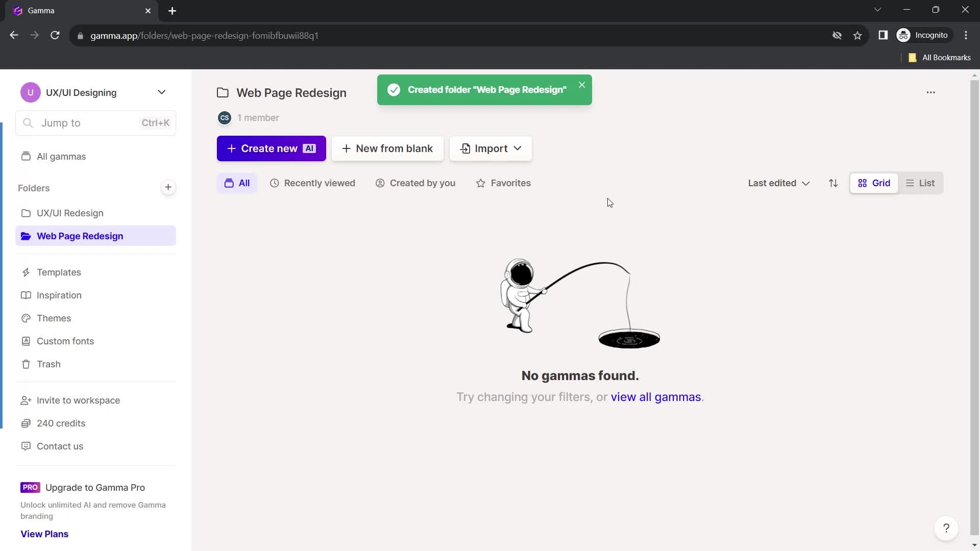Click the view all gammas link

(655, 397)
